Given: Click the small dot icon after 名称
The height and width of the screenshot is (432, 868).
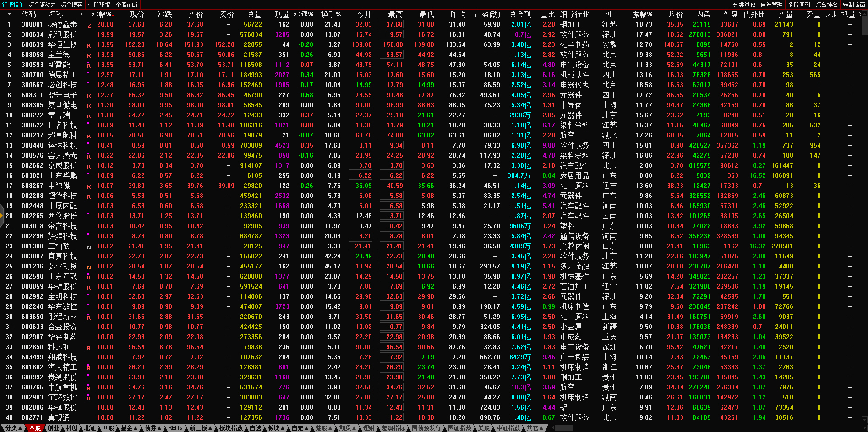Looking at the screenshot, I should coord(82,14).
